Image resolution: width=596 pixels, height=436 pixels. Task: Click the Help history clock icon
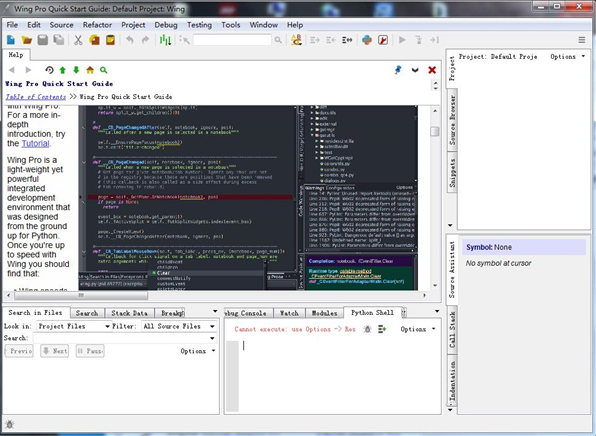pyautogui.click(x=49, y=70)
